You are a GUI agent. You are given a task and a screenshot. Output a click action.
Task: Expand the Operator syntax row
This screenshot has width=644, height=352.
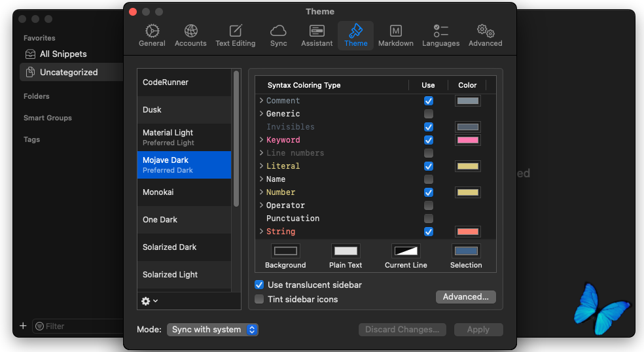click(x=261, y=205)
